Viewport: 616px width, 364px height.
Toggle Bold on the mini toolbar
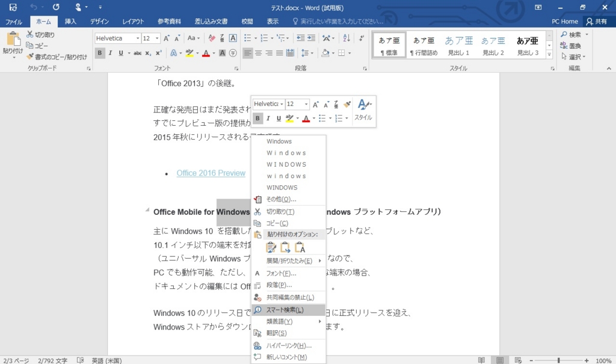(x=257, y=119)
